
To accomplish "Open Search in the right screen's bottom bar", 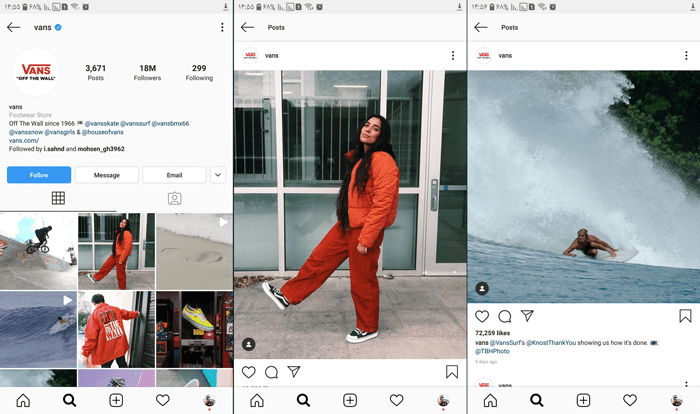I will [x=537, y=400].
